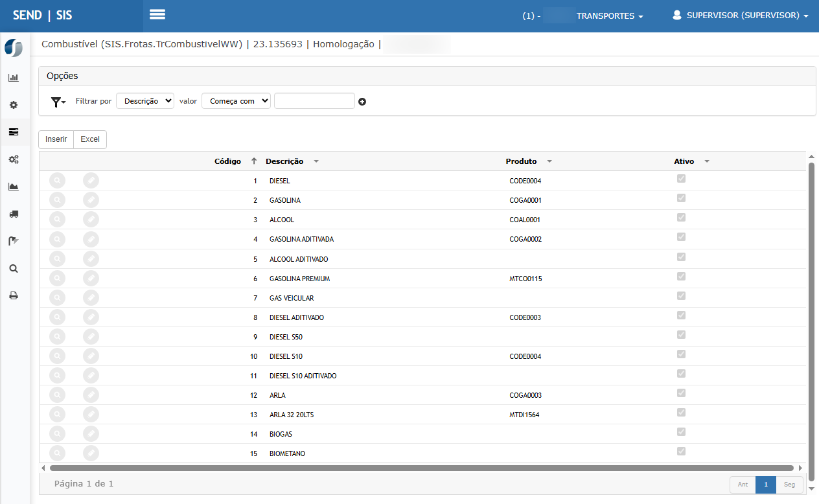Click the search magnifier icon in sidebar
This screenshot has width=819, height=504.
14,268
